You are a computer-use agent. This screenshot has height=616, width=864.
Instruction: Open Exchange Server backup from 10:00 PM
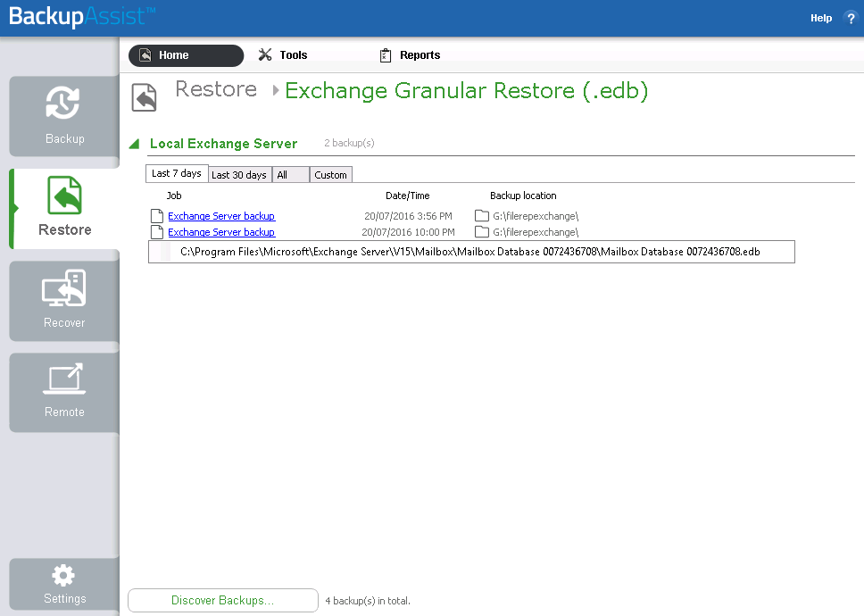click(x=221, y=232)
